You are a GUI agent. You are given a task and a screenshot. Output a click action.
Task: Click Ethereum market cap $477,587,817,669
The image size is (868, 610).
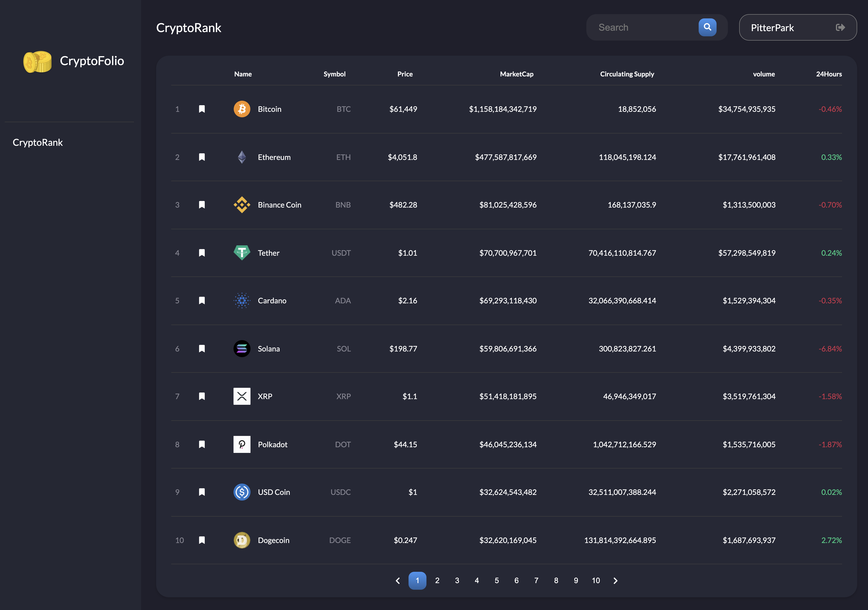[x=505, y=157]
